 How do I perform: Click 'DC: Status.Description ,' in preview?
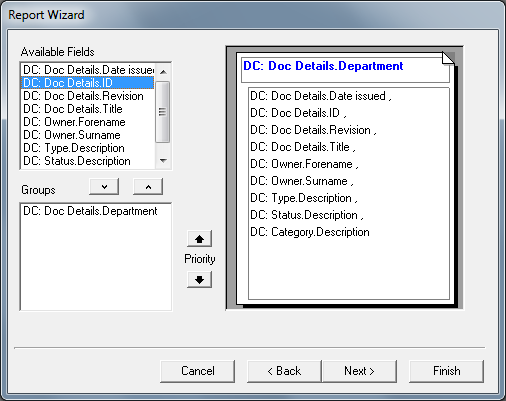[x=307, y=215]
